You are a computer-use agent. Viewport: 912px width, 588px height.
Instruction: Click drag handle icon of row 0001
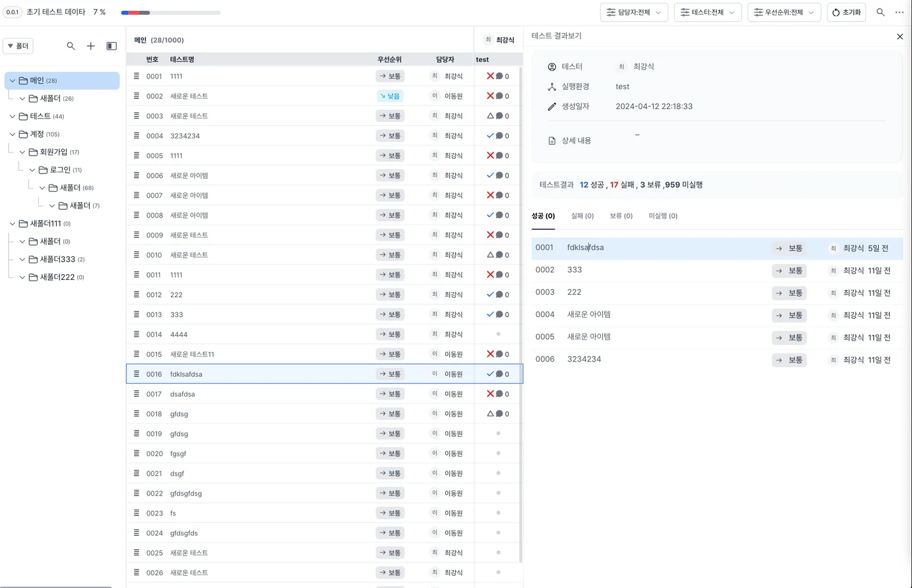tap(136, 76)
